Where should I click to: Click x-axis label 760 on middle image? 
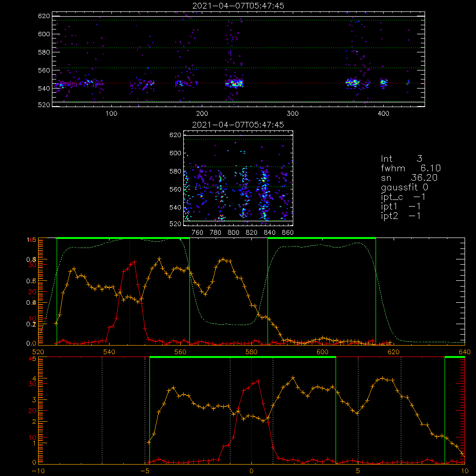pyautogui.click(x=198, y=233)
